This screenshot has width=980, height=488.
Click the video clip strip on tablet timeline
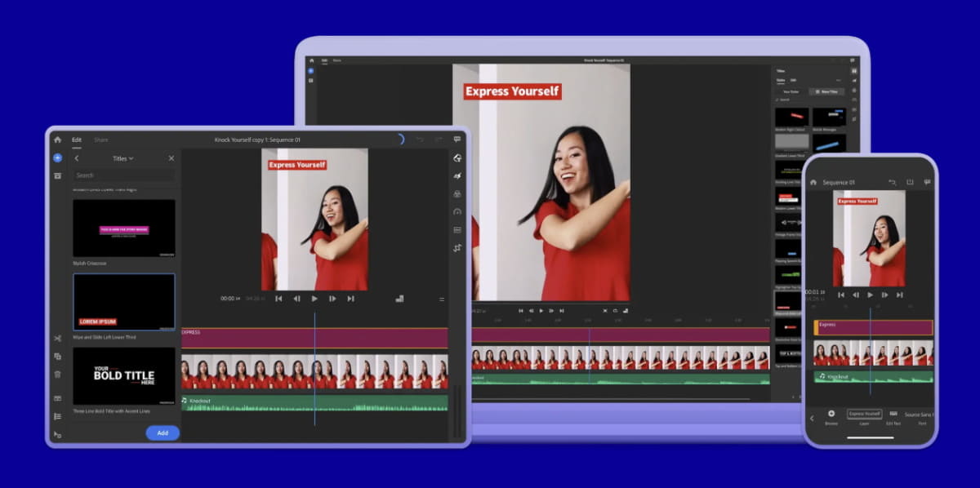tap(314, 371)
